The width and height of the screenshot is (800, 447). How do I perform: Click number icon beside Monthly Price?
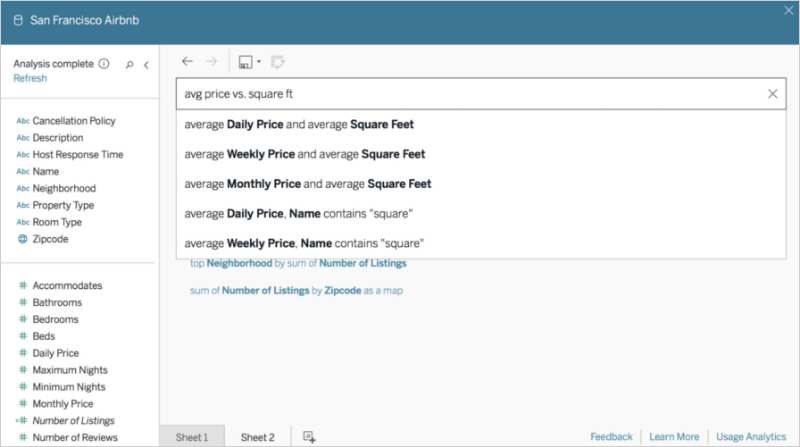pyautogui.click(x=23, y=403)
